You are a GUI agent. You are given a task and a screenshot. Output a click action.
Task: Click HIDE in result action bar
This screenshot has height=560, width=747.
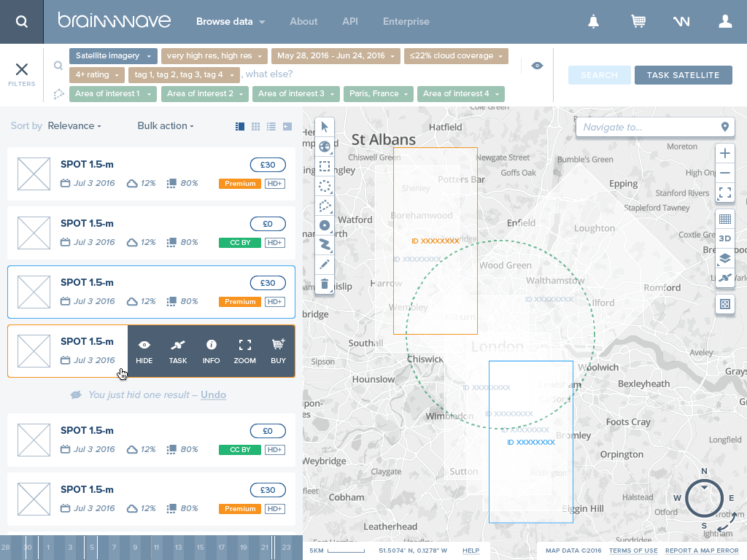(x=144, y=351)
